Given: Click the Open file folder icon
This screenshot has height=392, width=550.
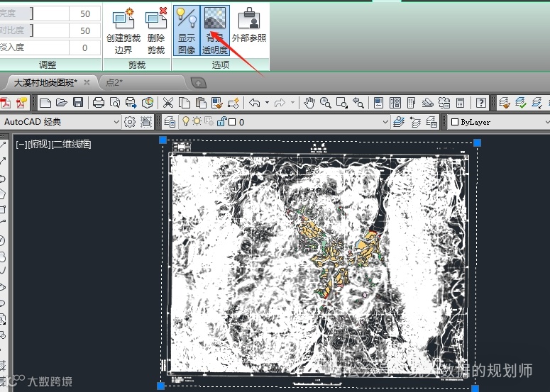Looking at the screenshot, I should [x=61, y=103].
